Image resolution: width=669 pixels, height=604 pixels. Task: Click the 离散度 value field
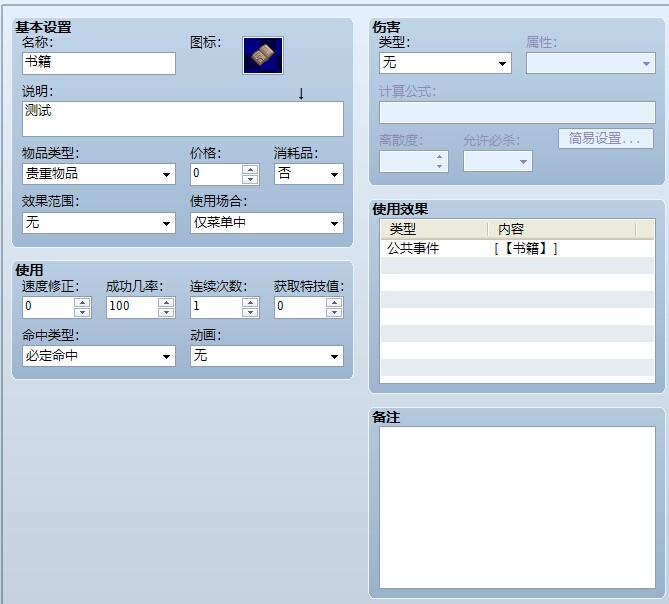[x=406, y=161]
